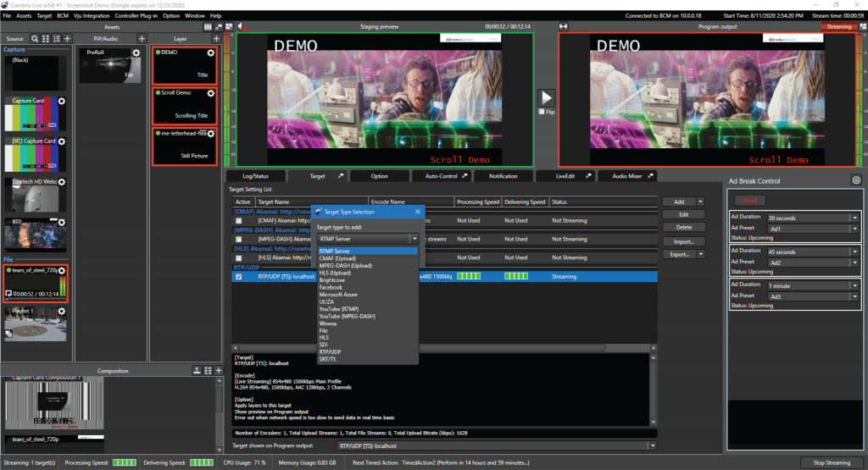Open the gear settings for the Scroll Demo layer

coord(210,93)
